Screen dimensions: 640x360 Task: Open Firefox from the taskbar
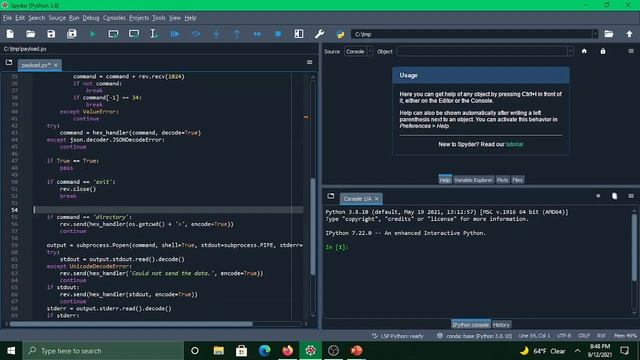pyautogui.click(x=287, y=351)
